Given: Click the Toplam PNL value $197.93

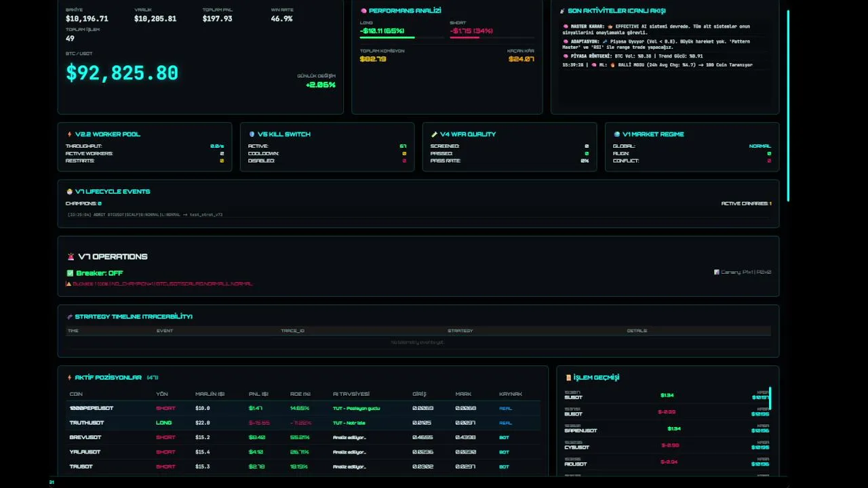Looking at the screenshot, I should pyautogui.click(x=217, y=19).
